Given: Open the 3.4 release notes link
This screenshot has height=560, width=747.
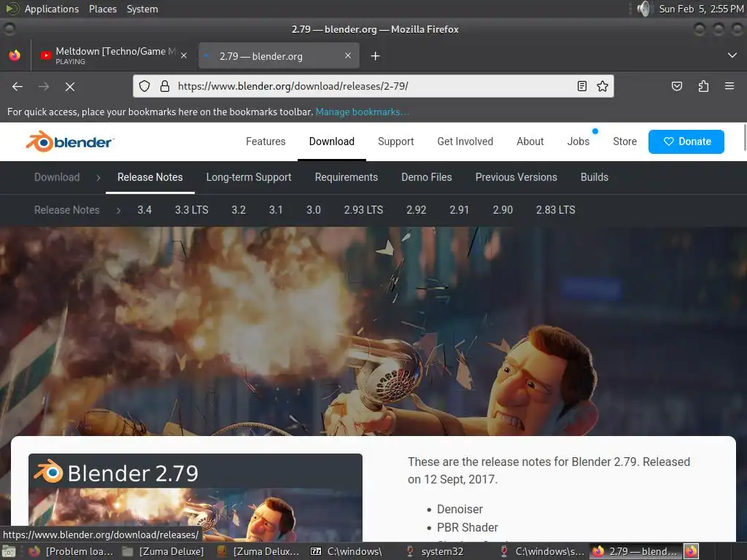Looking at the screenshot, I should [x=144, y=210].
